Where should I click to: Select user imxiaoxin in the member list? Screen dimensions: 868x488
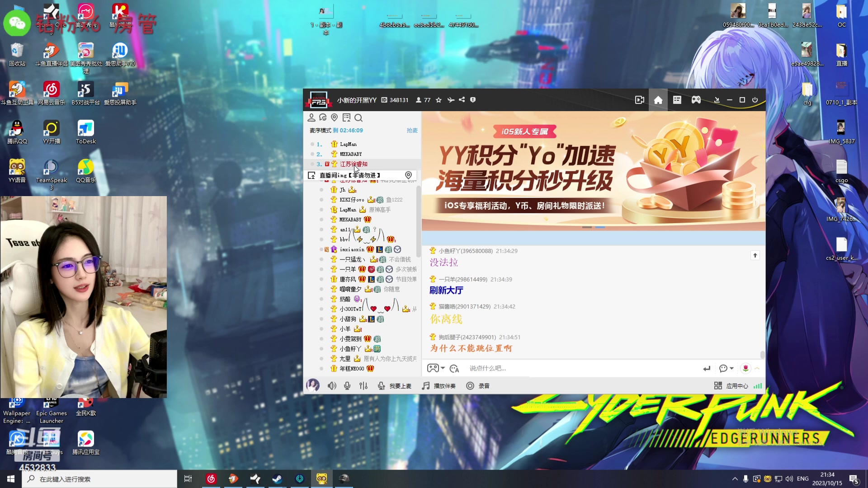click(x=352, y=249)
